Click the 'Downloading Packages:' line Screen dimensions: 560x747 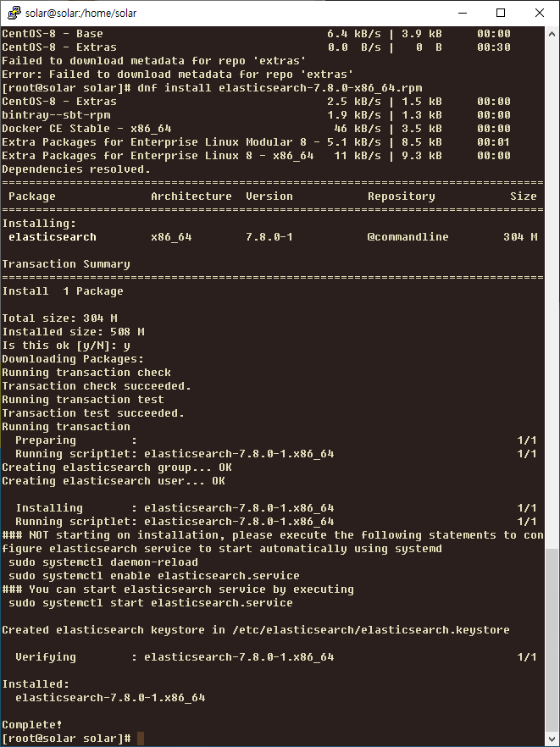73,359
